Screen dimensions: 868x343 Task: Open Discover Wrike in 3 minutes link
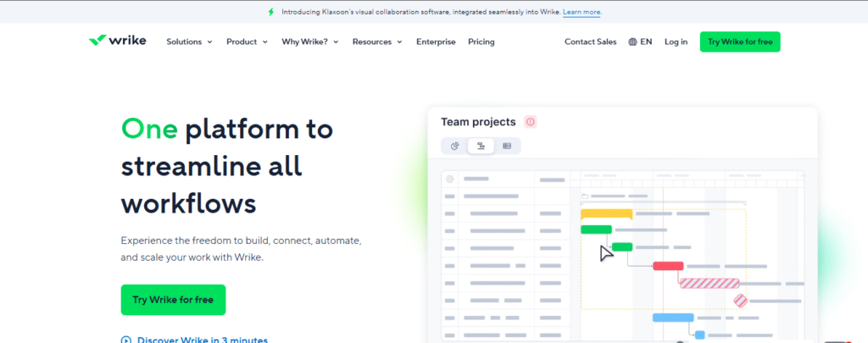point(202,340)
